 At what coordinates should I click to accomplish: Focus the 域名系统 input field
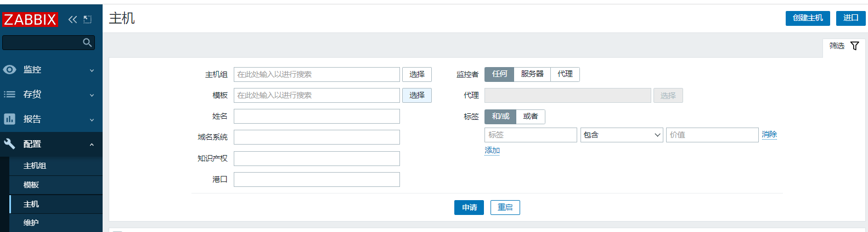317,137
